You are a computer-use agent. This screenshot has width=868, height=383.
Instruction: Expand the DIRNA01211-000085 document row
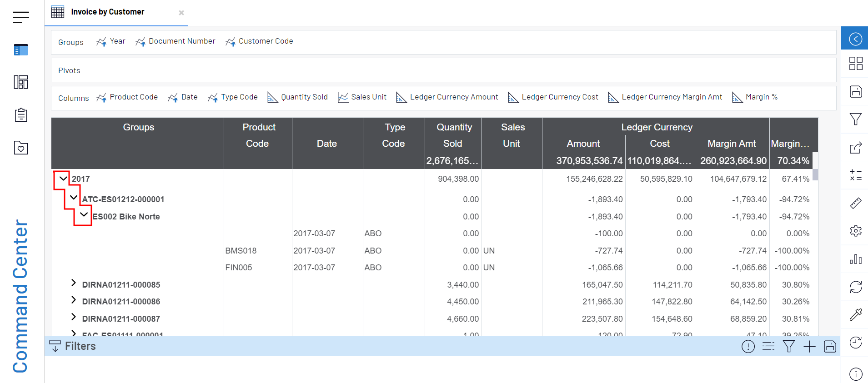73,283
